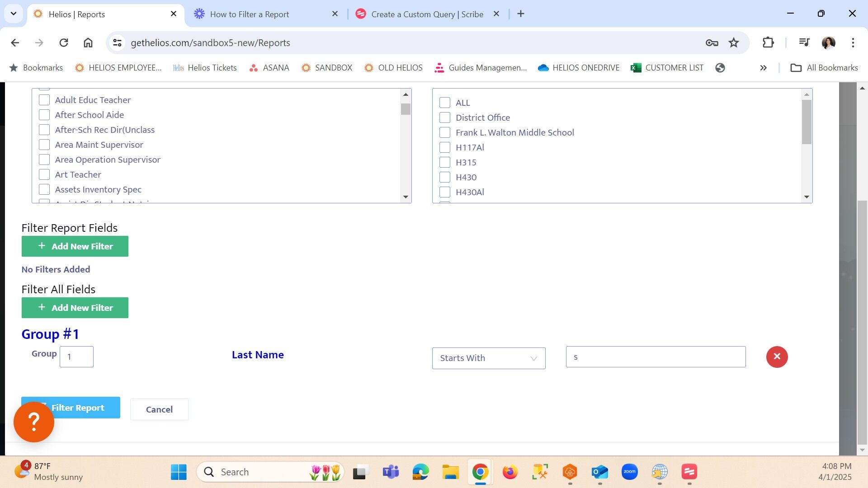Open the browser extensions puzzle icon
The image size is (868, 488).
tap(768, 42)
